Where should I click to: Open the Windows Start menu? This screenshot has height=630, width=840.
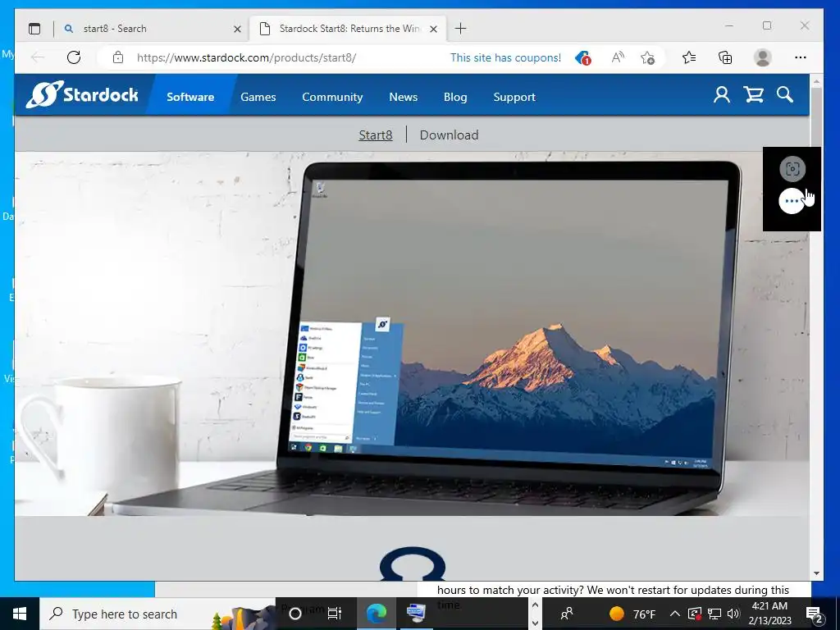(20, 614)
